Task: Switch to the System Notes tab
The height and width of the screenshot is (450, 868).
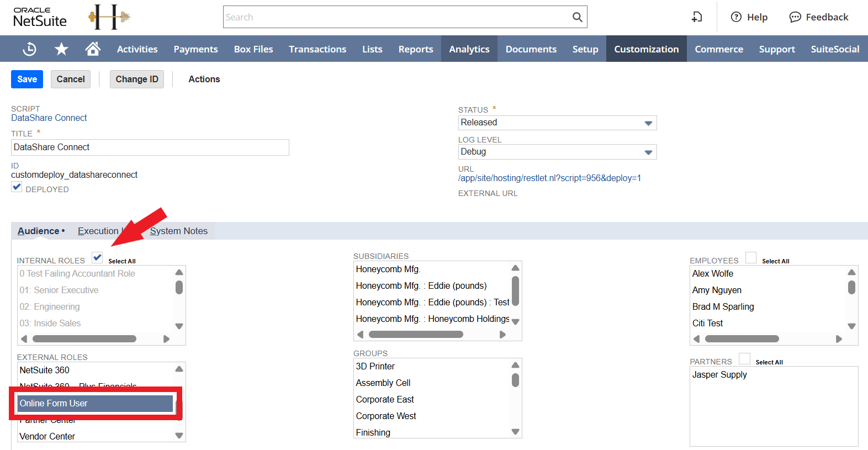Action: (x=179, y=231)
